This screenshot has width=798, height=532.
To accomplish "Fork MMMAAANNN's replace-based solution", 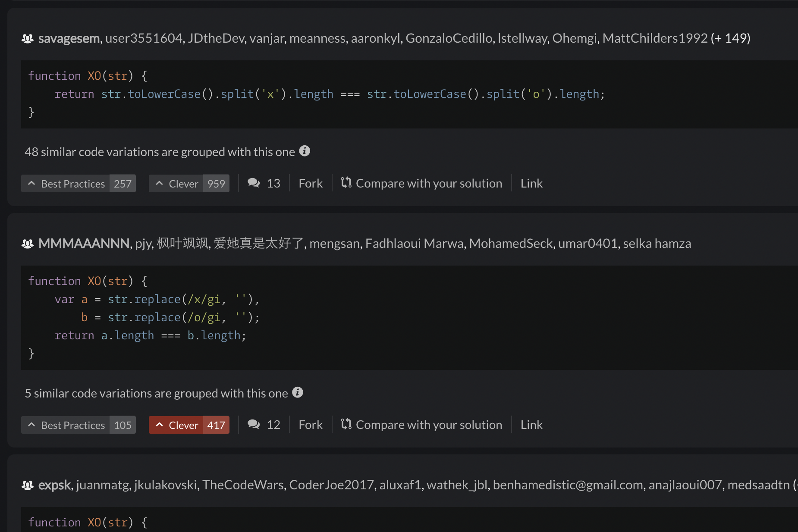I will (311, 425).
